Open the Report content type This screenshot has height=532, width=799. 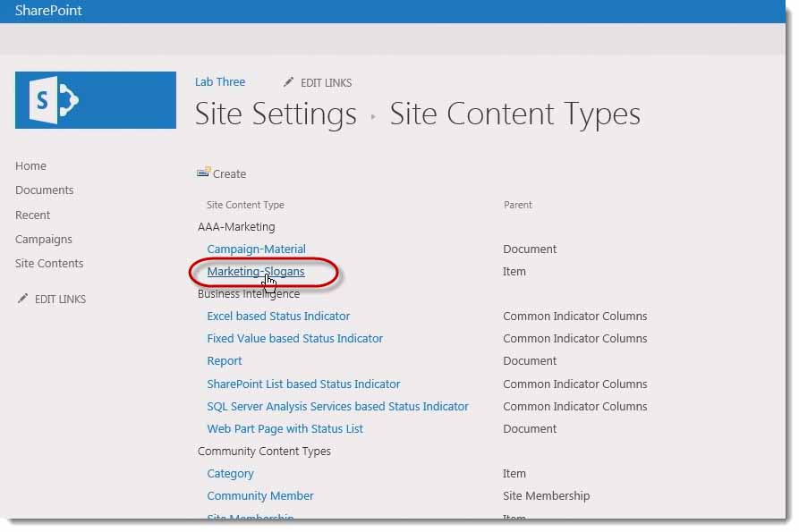pos(224,360)
